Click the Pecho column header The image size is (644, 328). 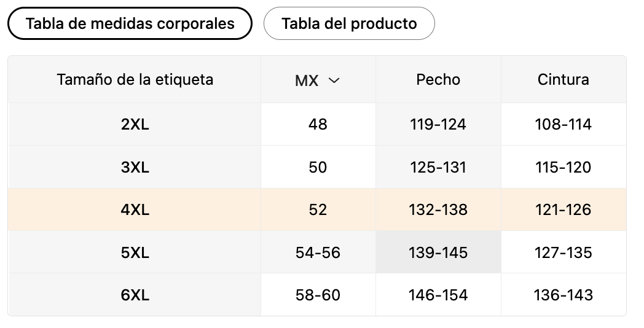(x=438, y=80)
